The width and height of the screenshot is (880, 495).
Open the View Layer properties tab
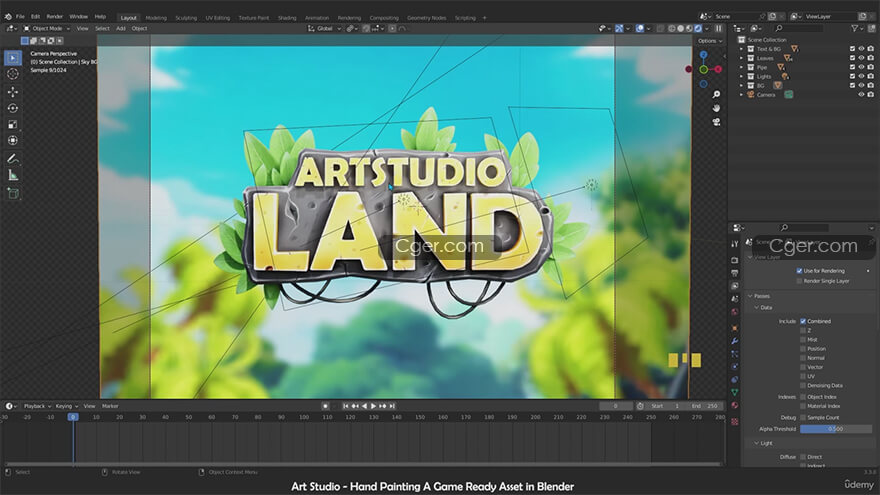pos(735,286)
